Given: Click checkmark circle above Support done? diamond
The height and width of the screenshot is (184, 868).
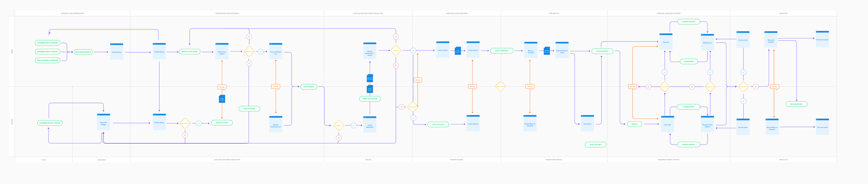Looking at the screenshot, I should pos(710,72).
